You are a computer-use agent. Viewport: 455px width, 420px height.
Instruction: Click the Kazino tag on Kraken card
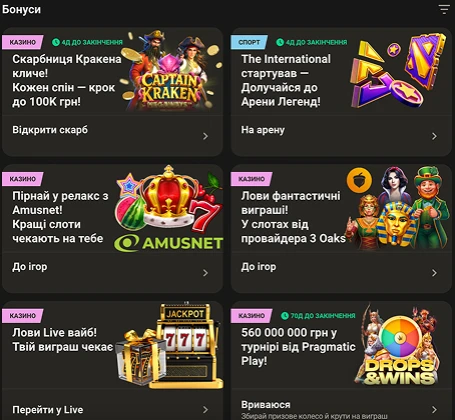pyautogui.click(x=22, y=42)
